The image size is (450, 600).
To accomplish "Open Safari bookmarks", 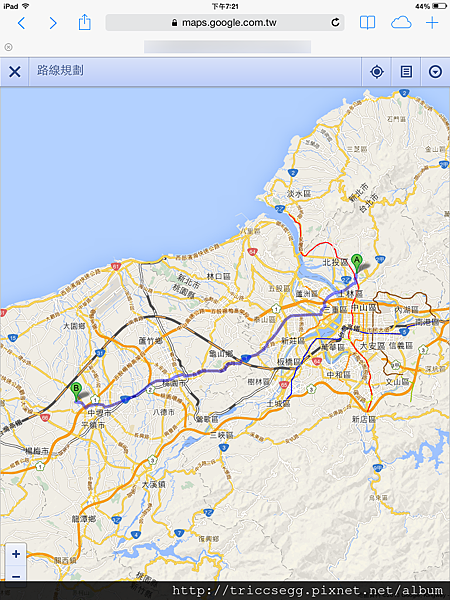I will [x=367, y=23].
